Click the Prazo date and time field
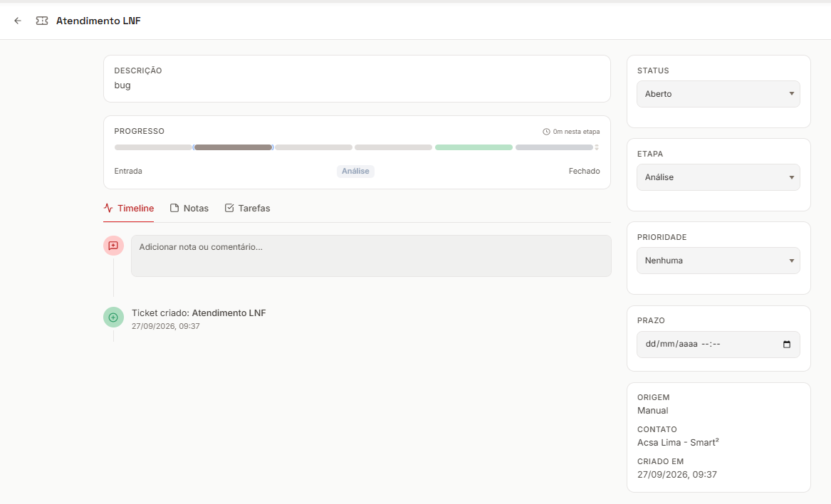The image size is (831, 504). coord(718,345)
